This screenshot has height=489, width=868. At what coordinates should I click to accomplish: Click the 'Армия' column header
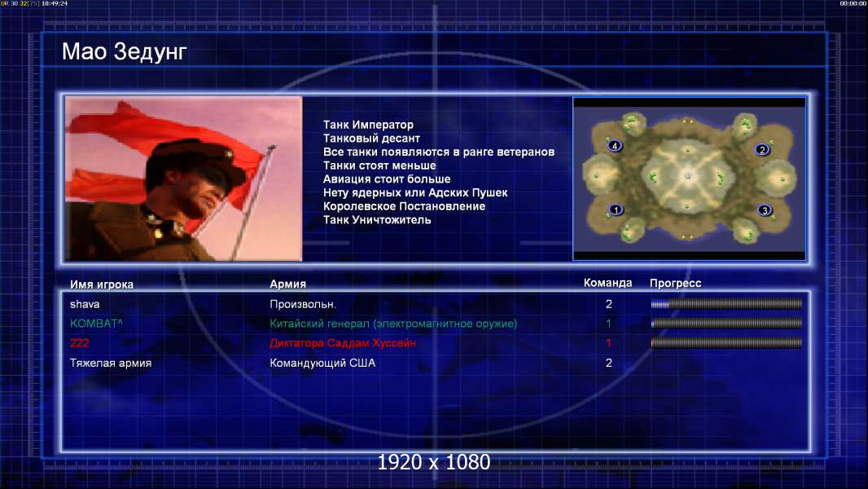[288, 284]
